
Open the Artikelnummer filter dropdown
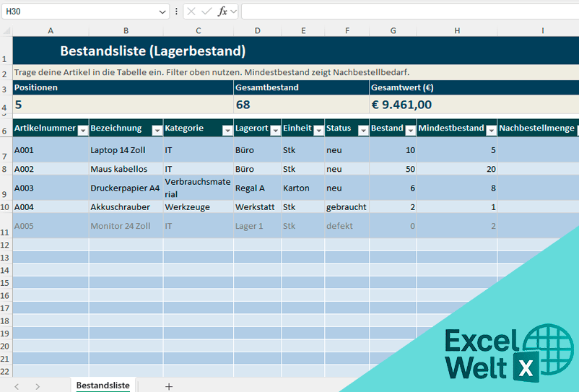[x=83, y=130]
